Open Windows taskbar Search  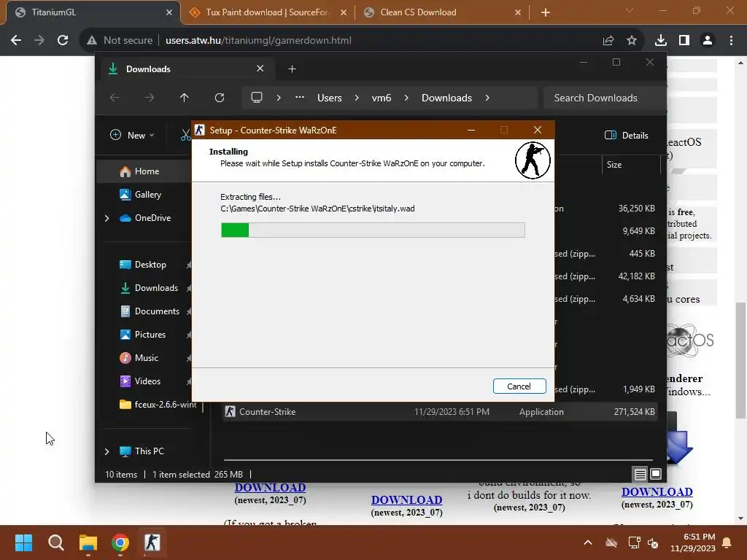coord(55,542)
